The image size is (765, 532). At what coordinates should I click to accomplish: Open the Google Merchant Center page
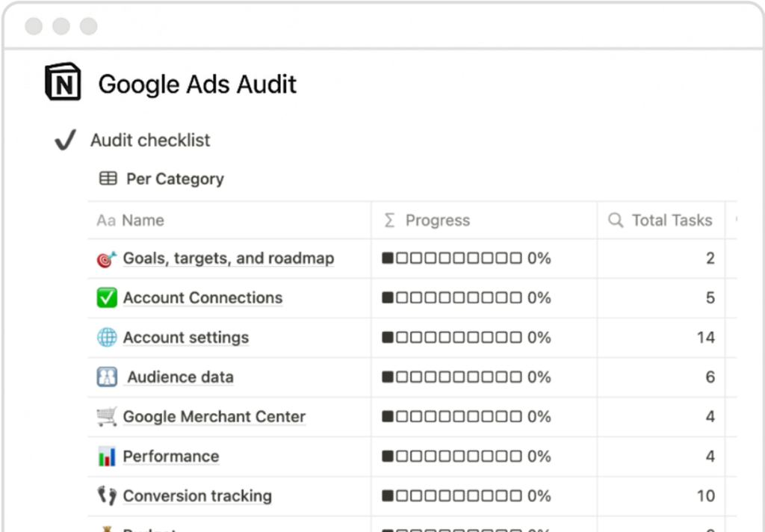tap(214, 417)
